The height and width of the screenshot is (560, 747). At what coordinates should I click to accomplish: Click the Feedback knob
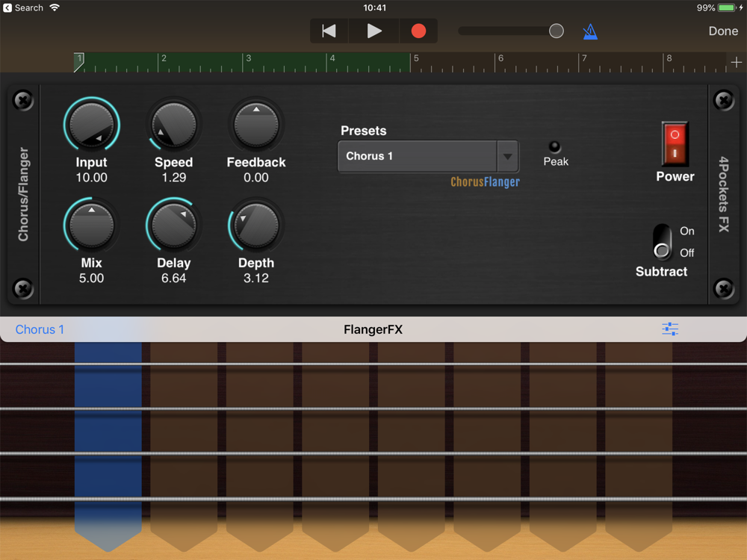(x=256, y=125)
